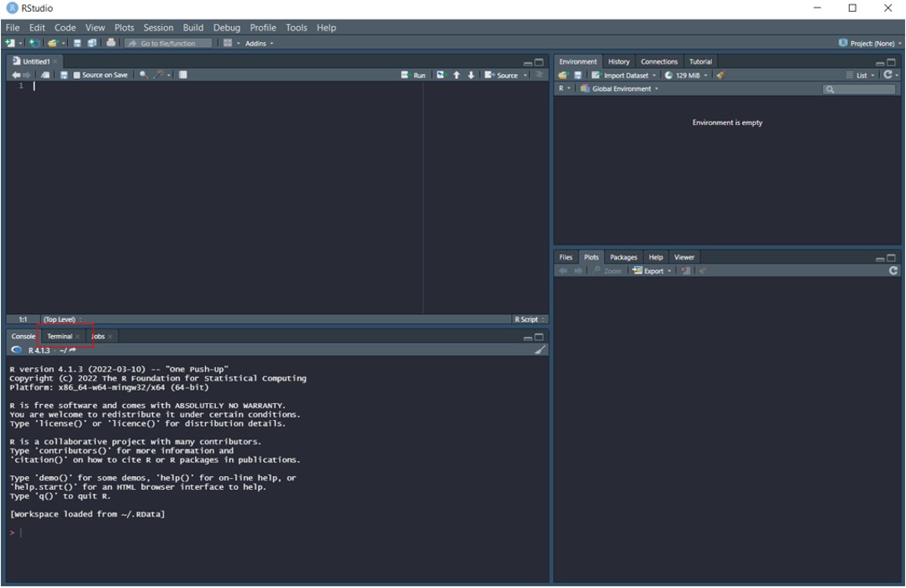Open the Session menu
The width and height of the screenshot is (906, 588).
click(158, 28)
